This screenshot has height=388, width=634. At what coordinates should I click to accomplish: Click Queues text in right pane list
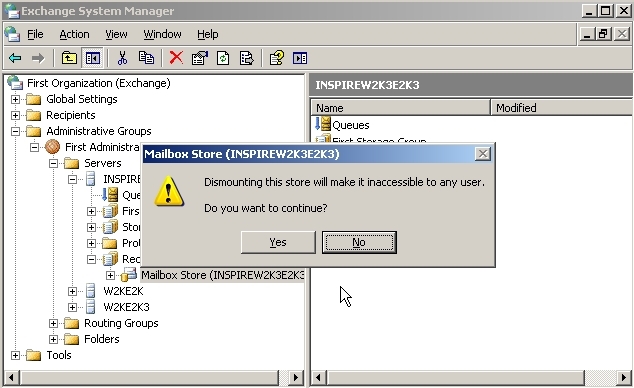pyautogui.click(x=351, y=125)
